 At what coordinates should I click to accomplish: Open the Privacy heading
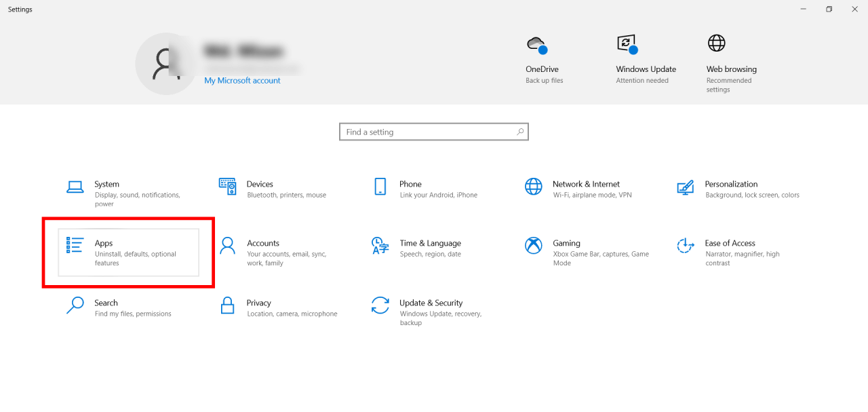pyautogui.click(x=259, y=303)
